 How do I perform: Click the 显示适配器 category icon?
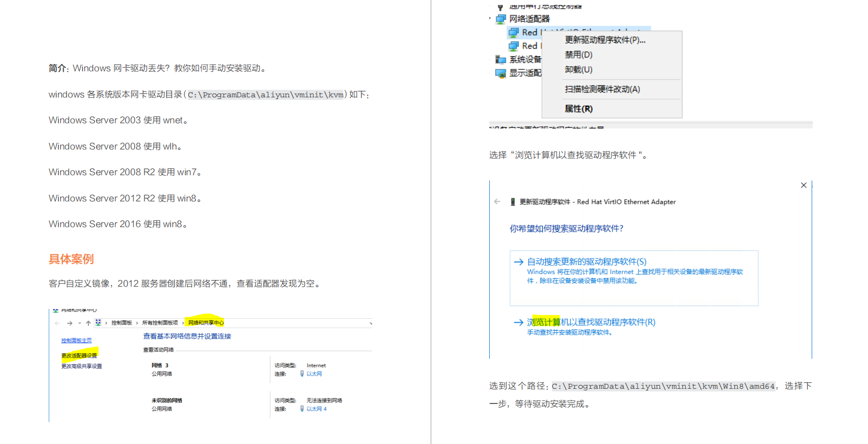pos(501,73)
